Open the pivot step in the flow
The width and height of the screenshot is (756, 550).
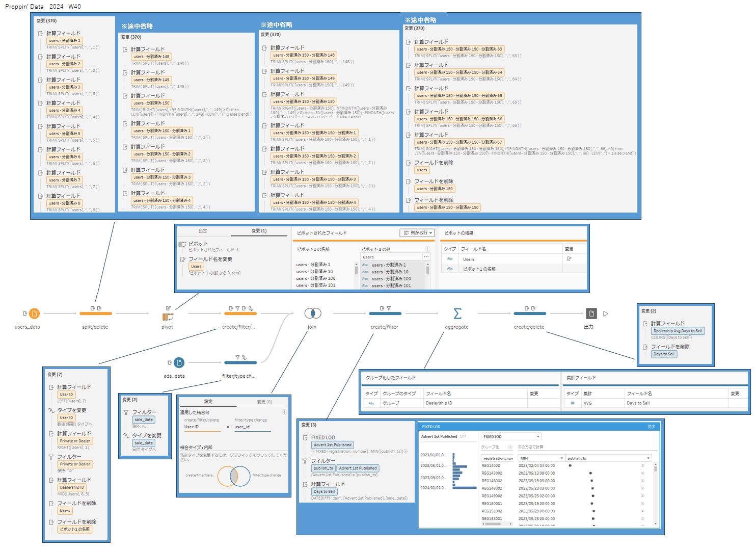tap(168, 317)
